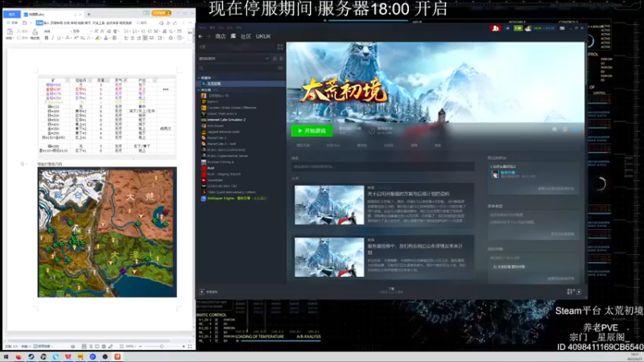
Task: Toggle Steam library grid view icon
Action: 280,47
